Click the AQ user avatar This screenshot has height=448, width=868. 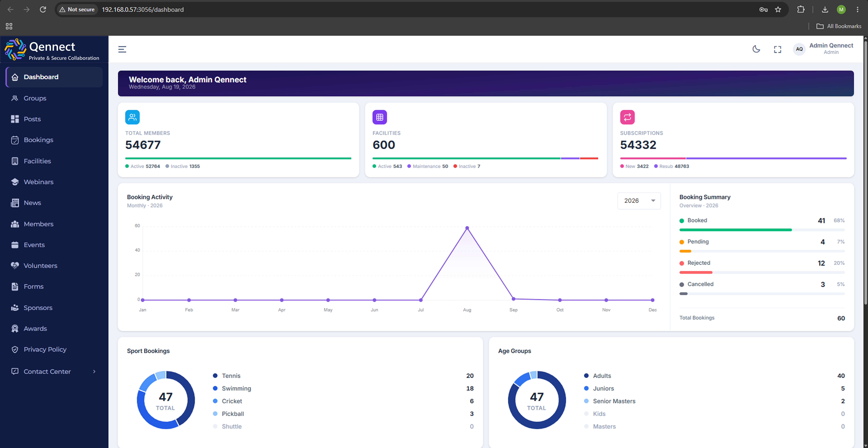[x=799, y=49]
